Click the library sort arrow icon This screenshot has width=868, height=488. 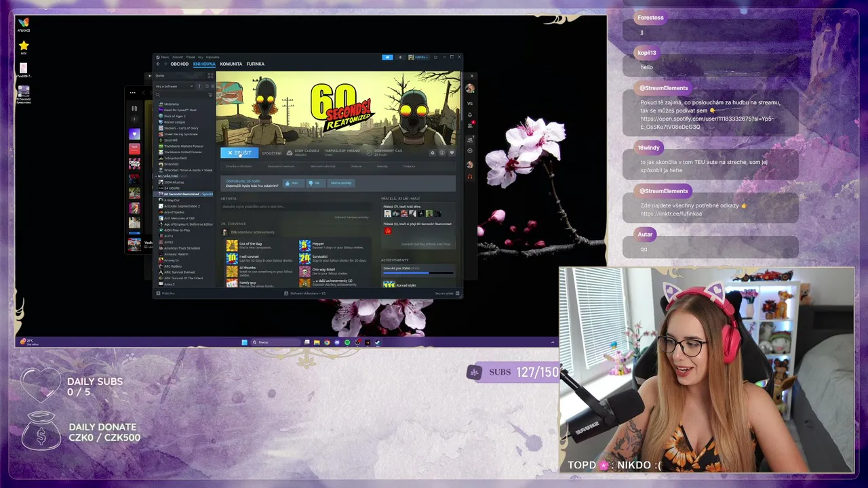pos(199,87)
